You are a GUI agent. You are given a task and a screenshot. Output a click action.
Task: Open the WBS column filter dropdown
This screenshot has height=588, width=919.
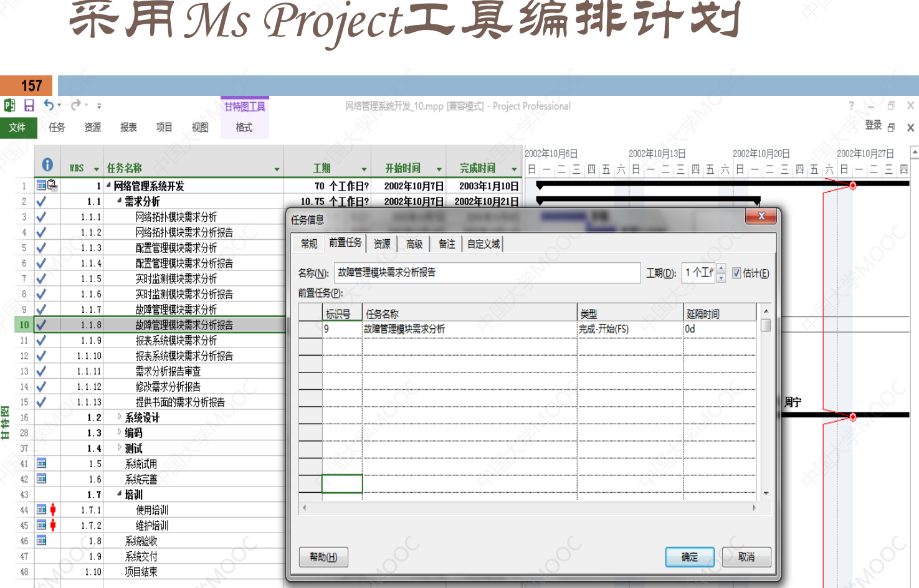pos(97,169)
